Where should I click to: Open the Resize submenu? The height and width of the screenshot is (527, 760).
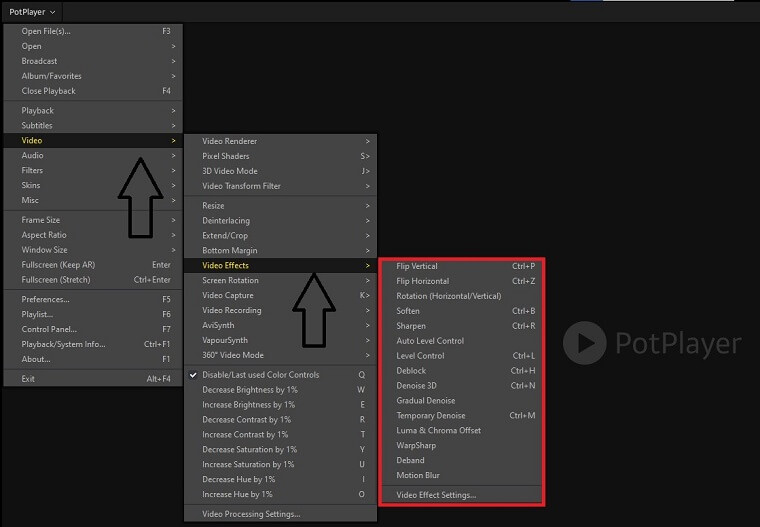point(280,206)
